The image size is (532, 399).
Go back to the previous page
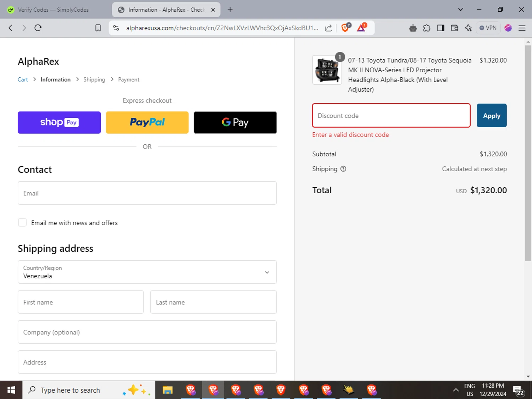(10, 28)
